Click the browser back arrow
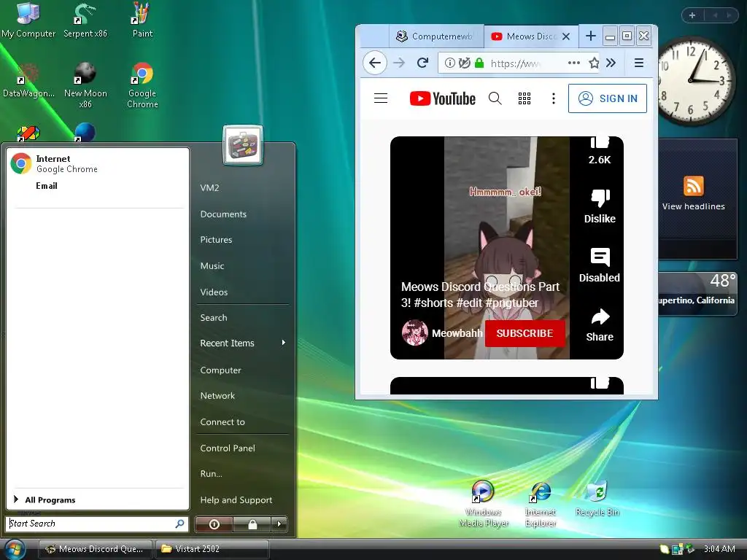747x560 pixels. (375, 63)
